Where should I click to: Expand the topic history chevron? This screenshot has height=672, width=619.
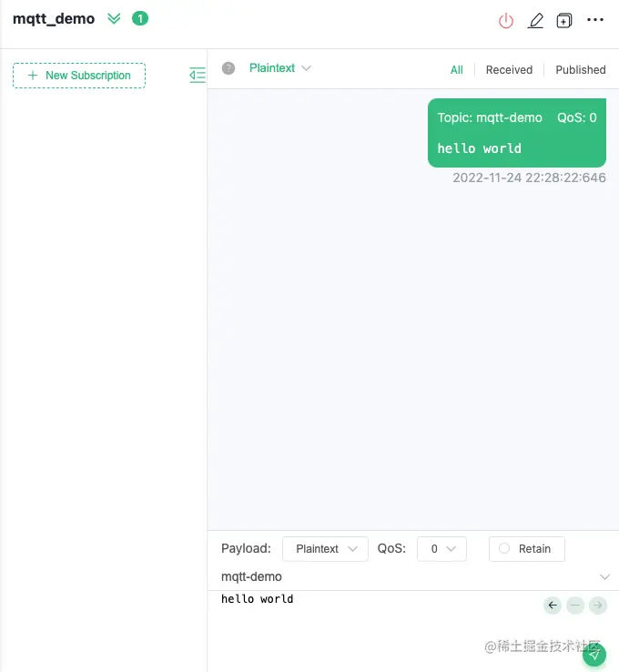(x=604, y=577)
